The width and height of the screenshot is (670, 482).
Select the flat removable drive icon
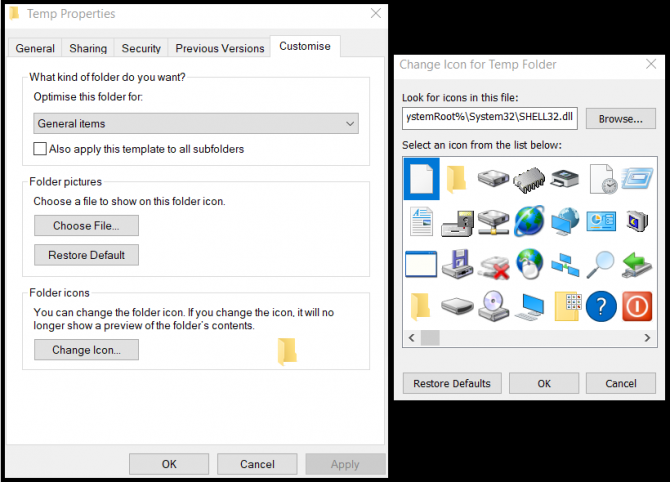[457, 306]
